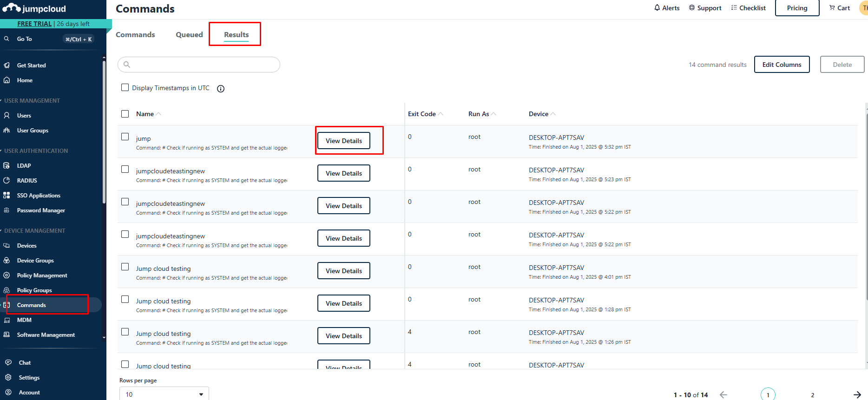Click the LDAP icon in sidebar
This screenshot has width=868, height=400.
click(7, 166)
